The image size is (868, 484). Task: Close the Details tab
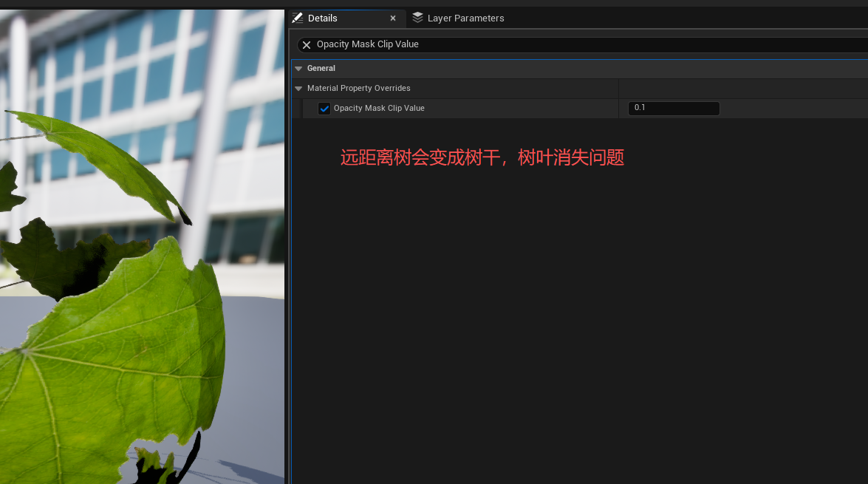point(393,18)
